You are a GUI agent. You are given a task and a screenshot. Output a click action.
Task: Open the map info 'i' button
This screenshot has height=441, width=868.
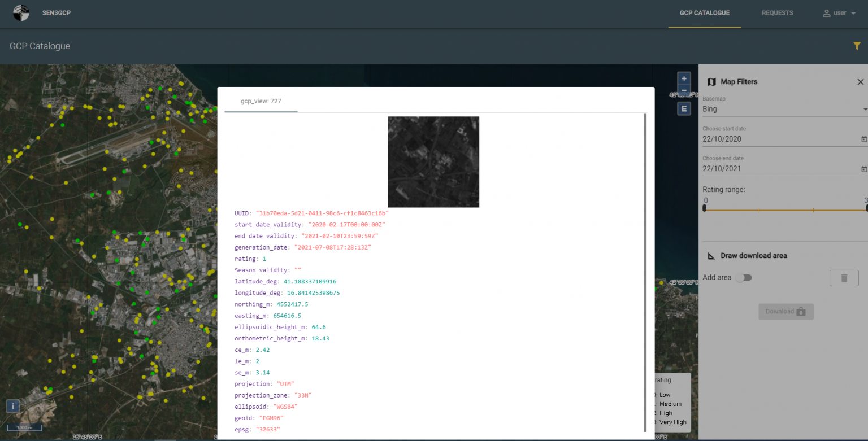tap(13, 405)
